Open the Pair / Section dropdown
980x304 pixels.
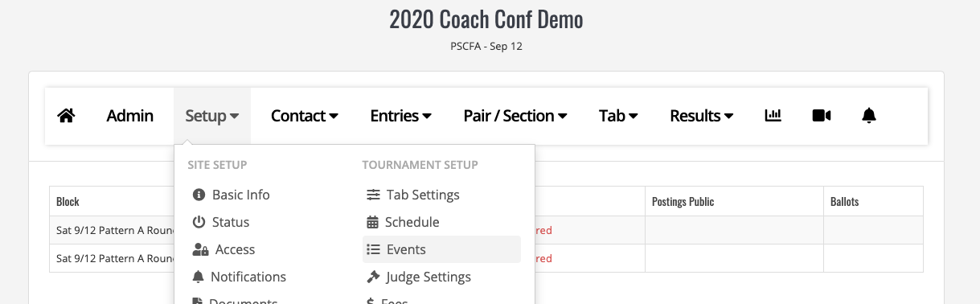(516, 116)
